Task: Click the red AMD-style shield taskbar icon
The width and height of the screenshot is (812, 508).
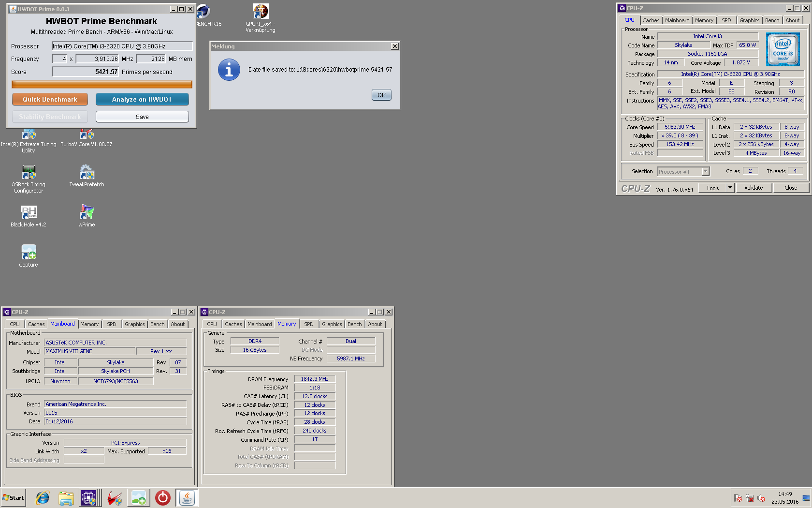Action: 115,498
